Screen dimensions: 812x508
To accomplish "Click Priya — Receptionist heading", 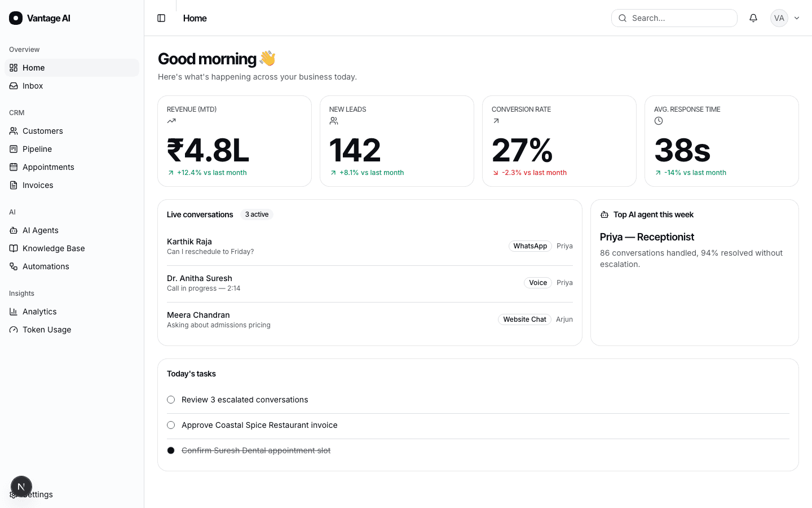I will [x=647, y=237].
